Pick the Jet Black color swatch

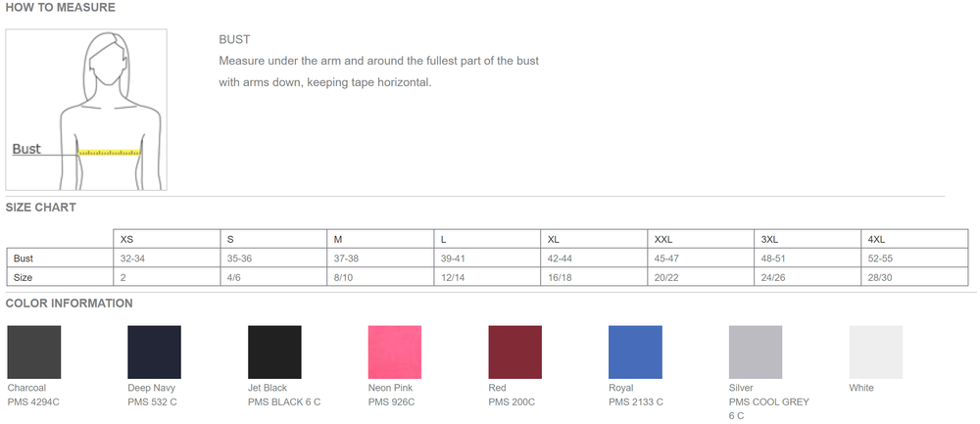274,352
